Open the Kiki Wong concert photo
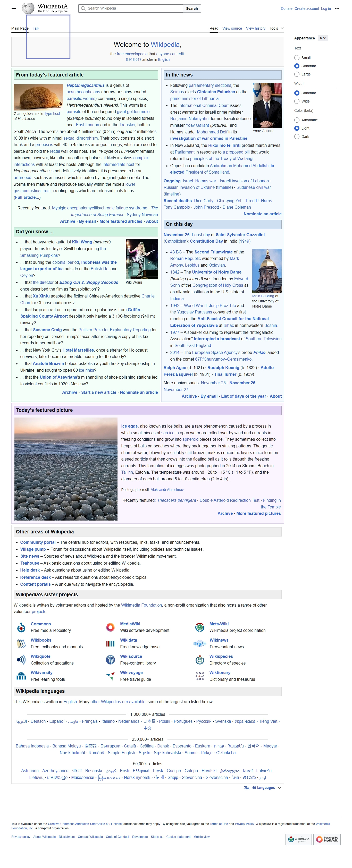This screenshot has height=868, width=352. (x=142, y=259)
